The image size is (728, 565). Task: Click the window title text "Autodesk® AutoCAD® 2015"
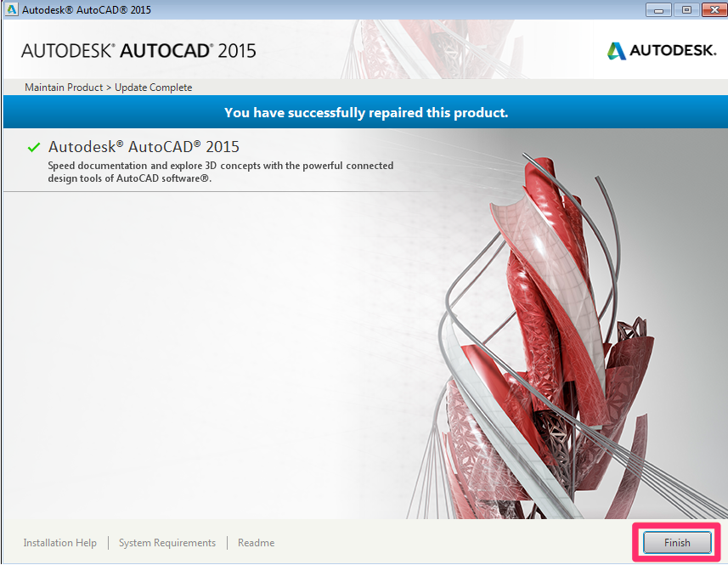tap(87, 9)
